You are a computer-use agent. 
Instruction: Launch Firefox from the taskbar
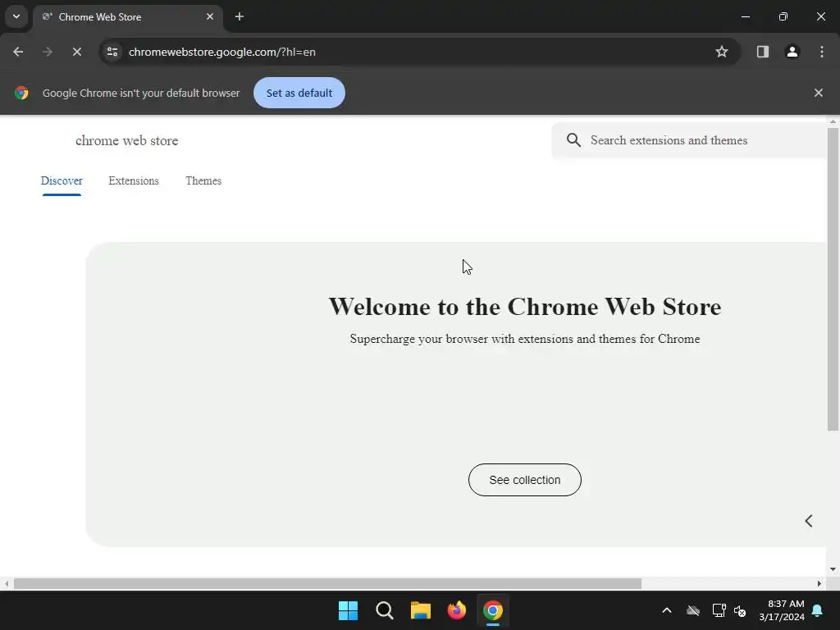click(x=457, y=610)
